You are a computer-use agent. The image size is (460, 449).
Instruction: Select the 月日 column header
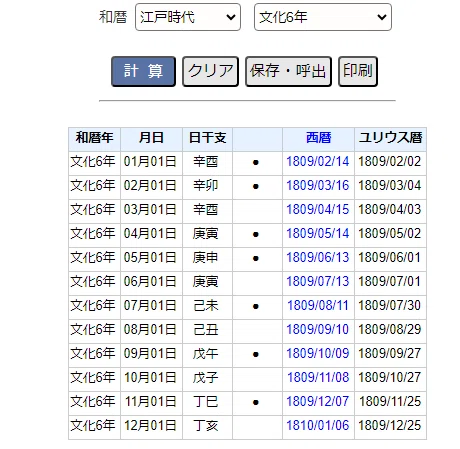151,138
